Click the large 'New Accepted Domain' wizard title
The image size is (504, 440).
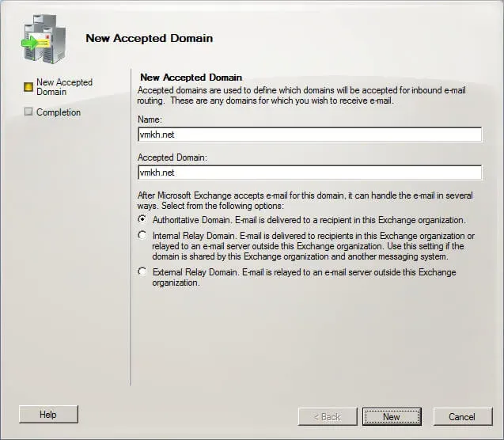point(149,38)
